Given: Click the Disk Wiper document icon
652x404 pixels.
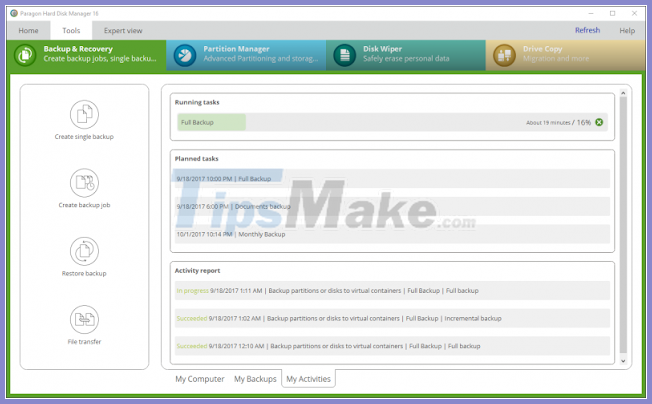Looking at the screenshot, I should click(345, 55).
